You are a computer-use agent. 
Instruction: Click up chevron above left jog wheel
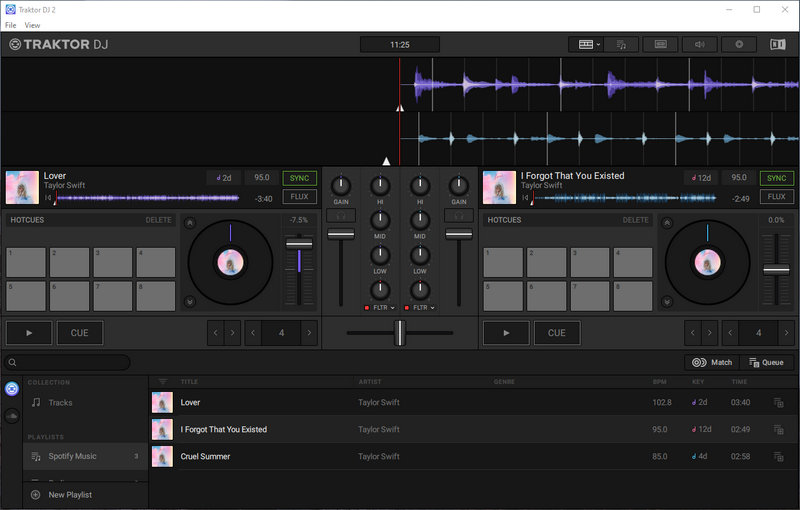190,223
